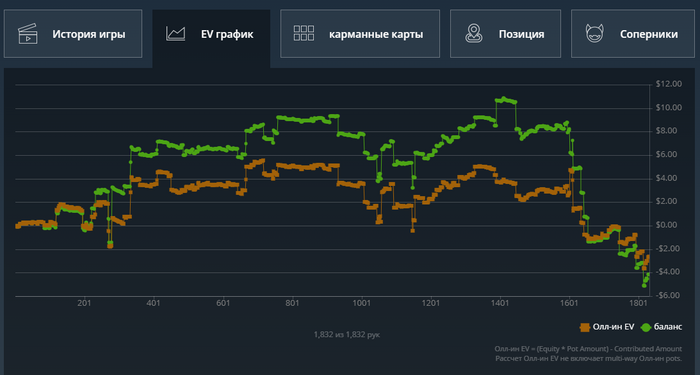Click the -$6.00 y-axis label
700x375 pixels.
pyautogui.click(x=669, y=296)
